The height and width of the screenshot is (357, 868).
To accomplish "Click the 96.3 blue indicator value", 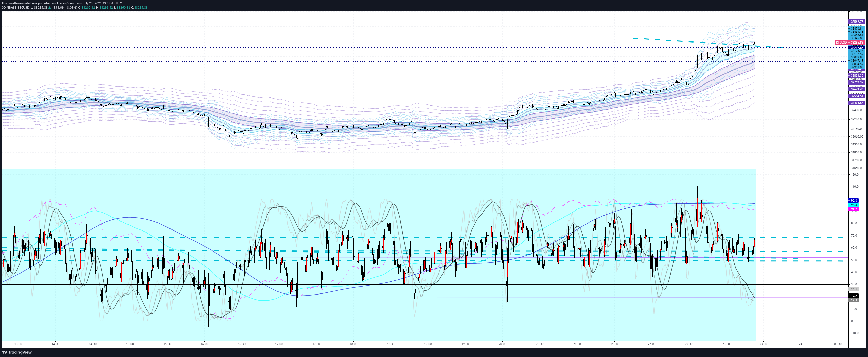I will (854, 201).
